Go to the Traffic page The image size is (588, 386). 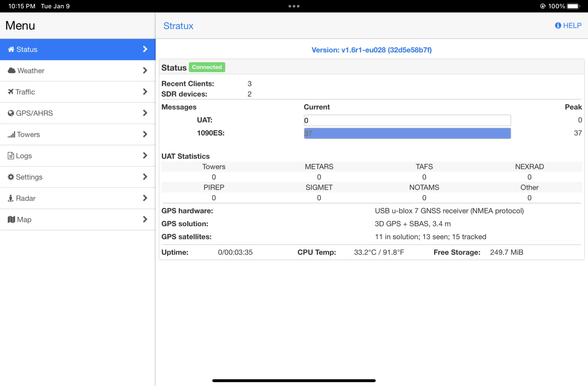(x=78, y=92)
